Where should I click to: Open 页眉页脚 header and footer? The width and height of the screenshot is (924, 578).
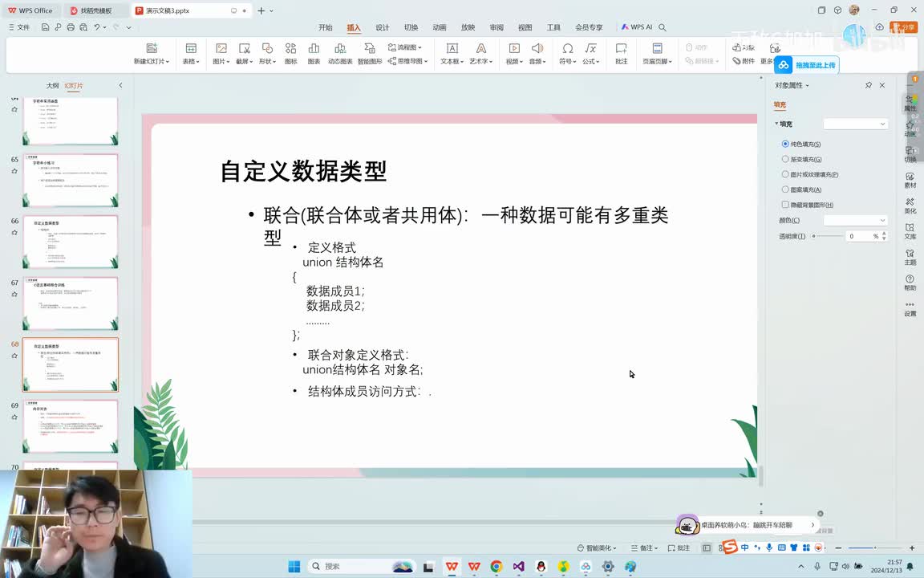tap(657, 54)
